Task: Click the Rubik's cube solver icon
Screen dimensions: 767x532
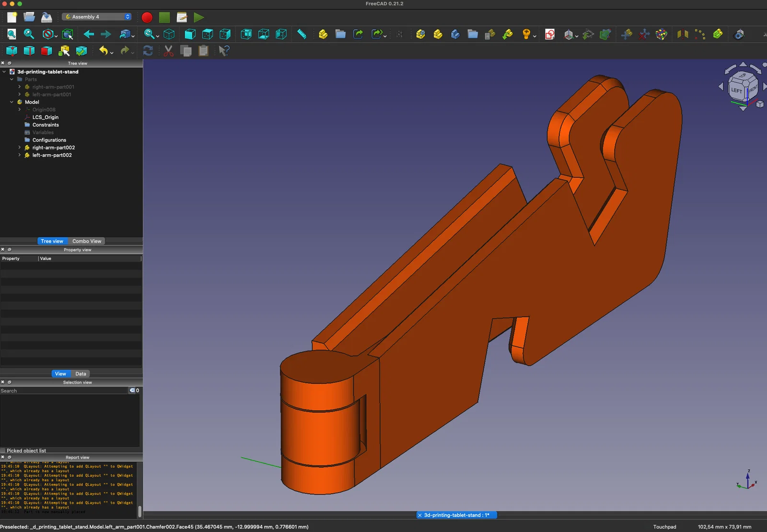Action: [x=662, y=34]
